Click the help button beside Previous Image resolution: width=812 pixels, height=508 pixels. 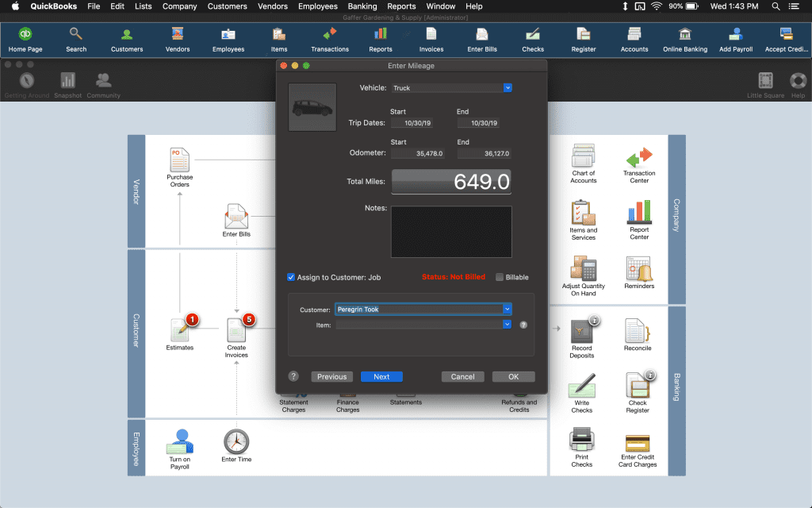(x=293, y=376)
